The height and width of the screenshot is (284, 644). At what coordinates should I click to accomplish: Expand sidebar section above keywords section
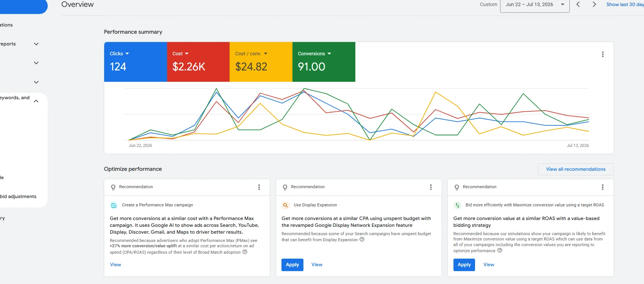[36, 82]
